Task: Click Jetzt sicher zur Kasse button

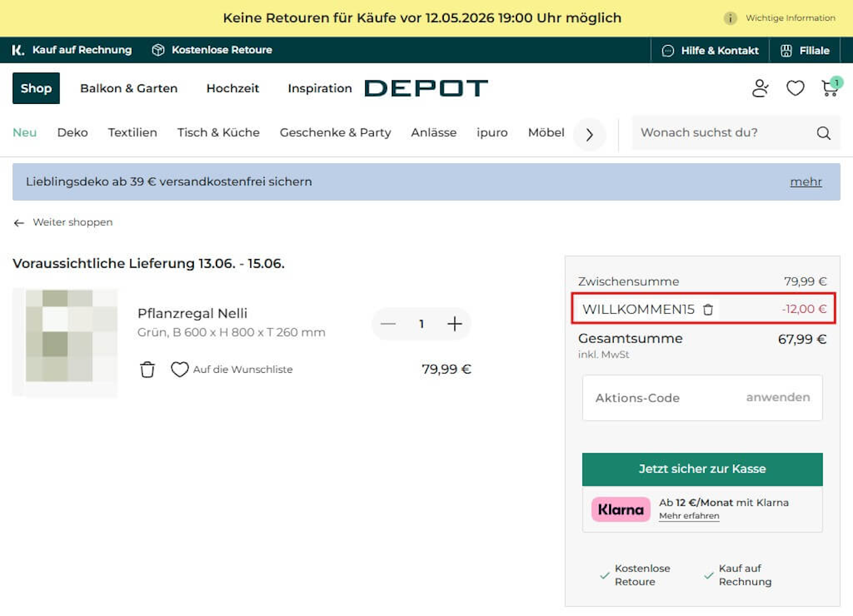Action: pyautogui.click(x=702, y=469)
